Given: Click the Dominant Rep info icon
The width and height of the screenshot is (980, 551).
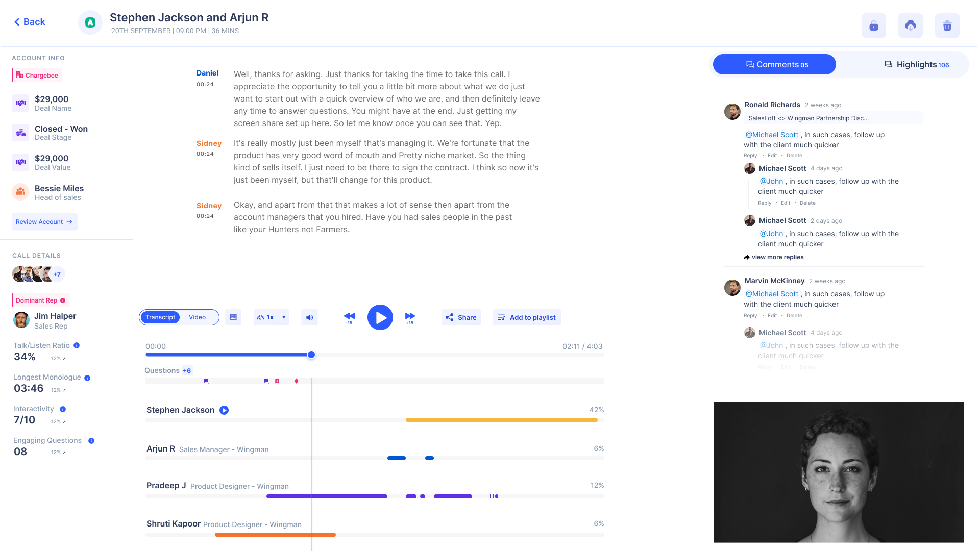Looking at the screenshot, I should tap(63, 300).
